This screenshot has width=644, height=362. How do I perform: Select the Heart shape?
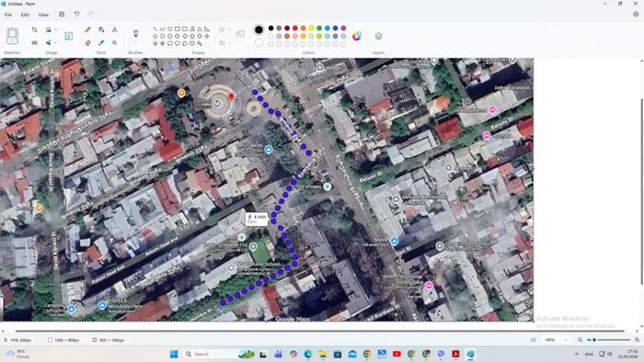[x=192, y=43]
